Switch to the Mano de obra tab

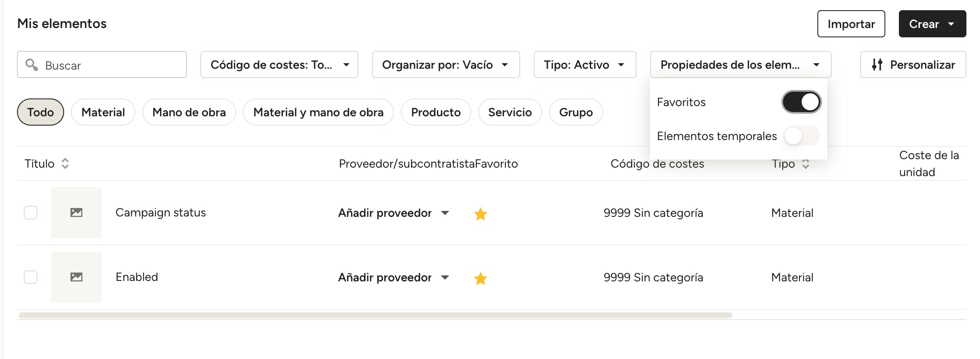(x=189, y=112)
